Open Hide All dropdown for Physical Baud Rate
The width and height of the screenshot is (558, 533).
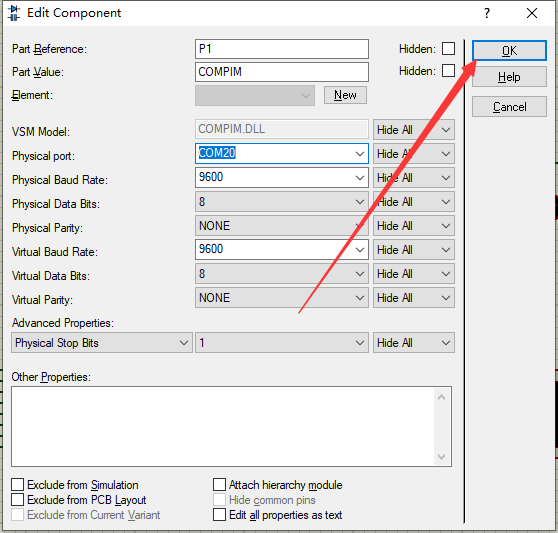click(414, 178)
